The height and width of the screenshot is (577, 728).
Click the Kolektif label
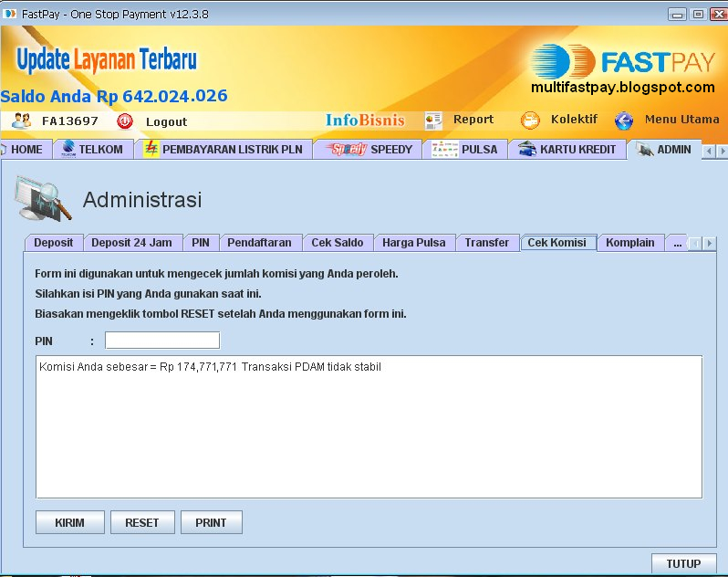pyautogui.click(x=575, y=120)
